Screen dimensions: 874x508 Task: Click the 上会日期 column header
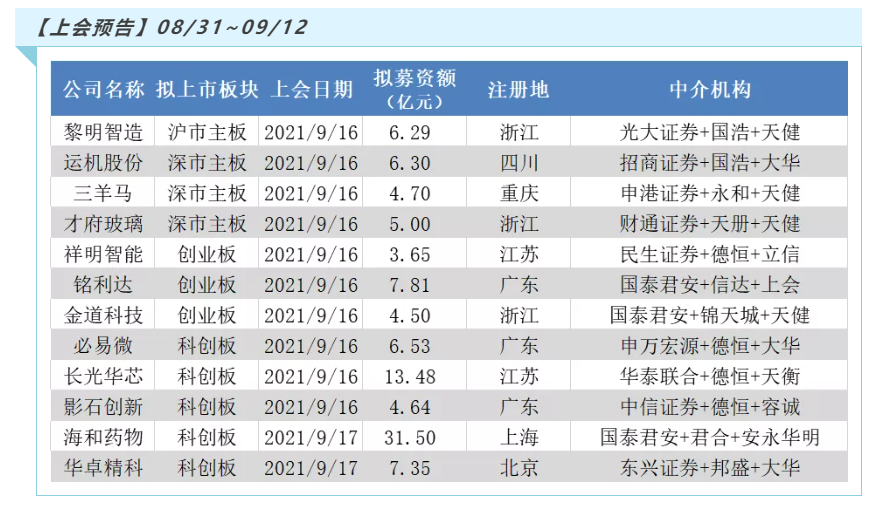point(311,89)
